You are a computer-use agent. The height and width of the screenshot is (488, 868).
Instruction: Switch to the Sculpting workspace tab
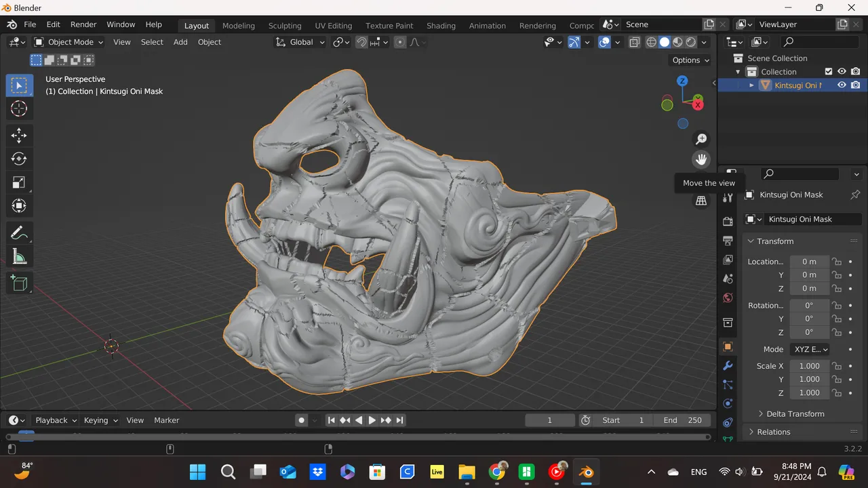click(284, 25)
